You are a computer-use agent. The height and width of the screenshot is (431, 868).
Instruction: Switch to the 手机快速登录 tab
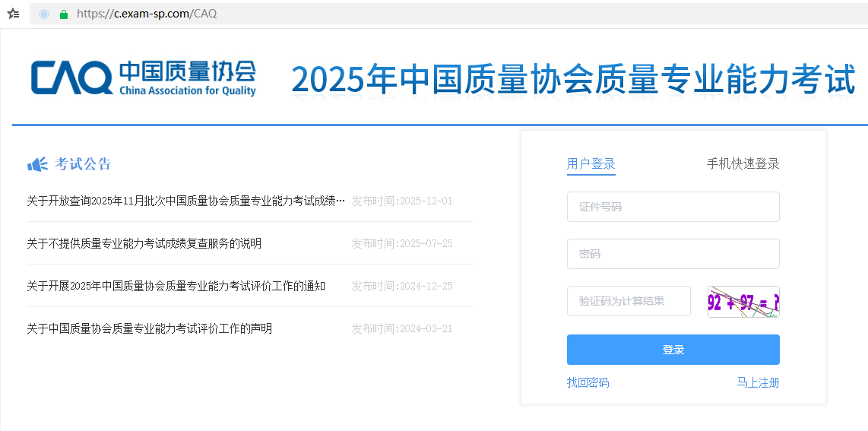743,164
